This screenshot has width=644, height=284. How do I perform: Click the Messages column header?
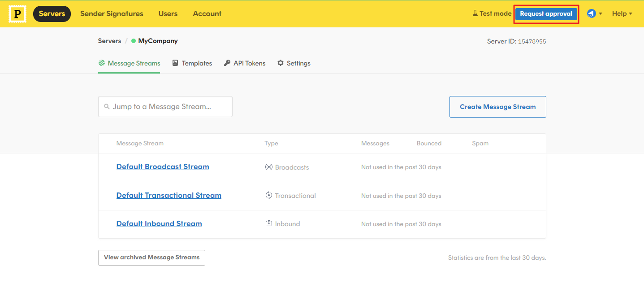pyautogui.click(x=375, y=144)
